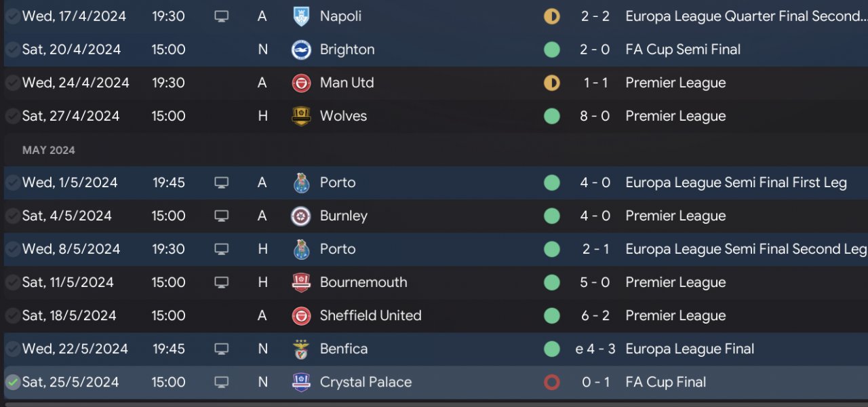
Task: Toggle the checkmark on Porto 1/5/2024 row
Action: coord(12,182)
